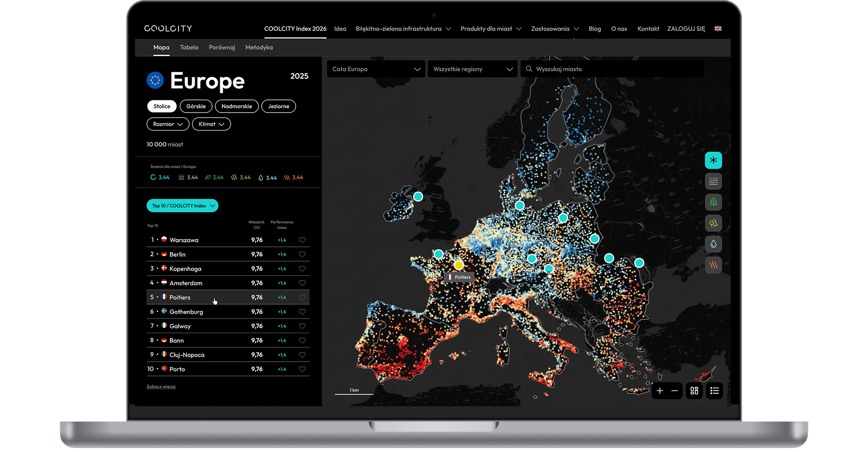
Task: Select the yellow-green trees map layer
Action: 713,223
